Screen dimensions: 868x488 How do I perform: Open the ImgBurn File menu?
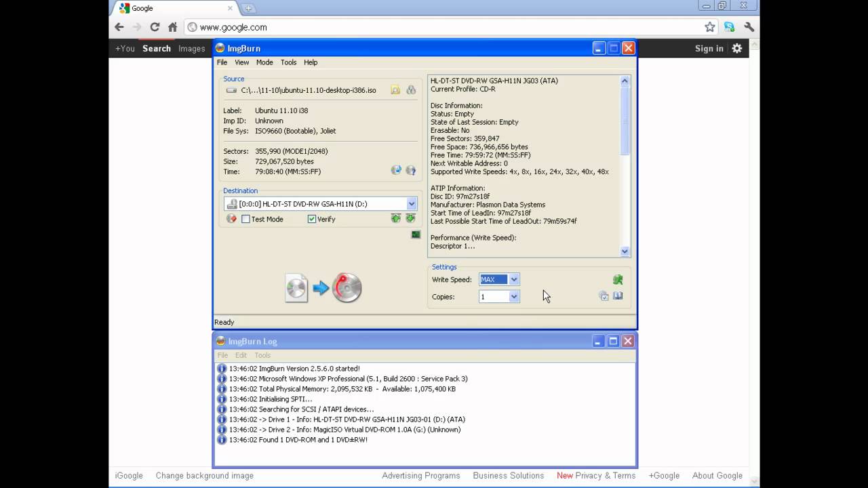(x=222, y=62)
